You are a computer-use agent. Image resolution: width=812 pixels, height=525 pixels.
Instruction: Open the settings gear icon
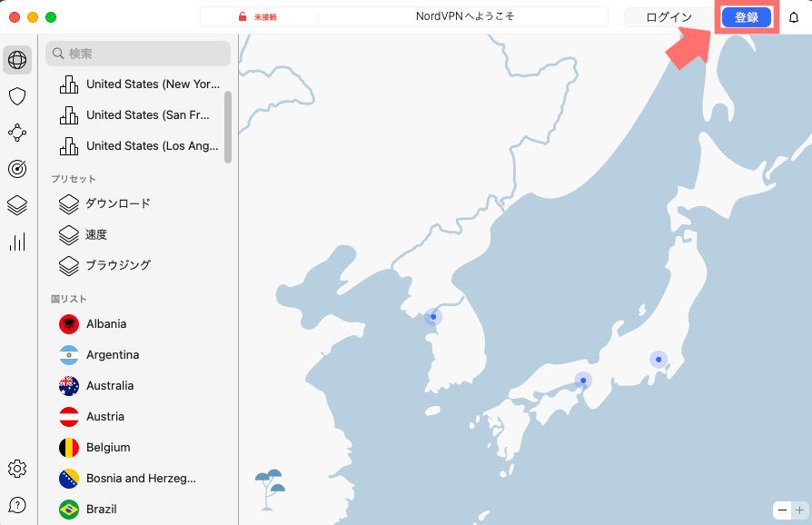17,469
